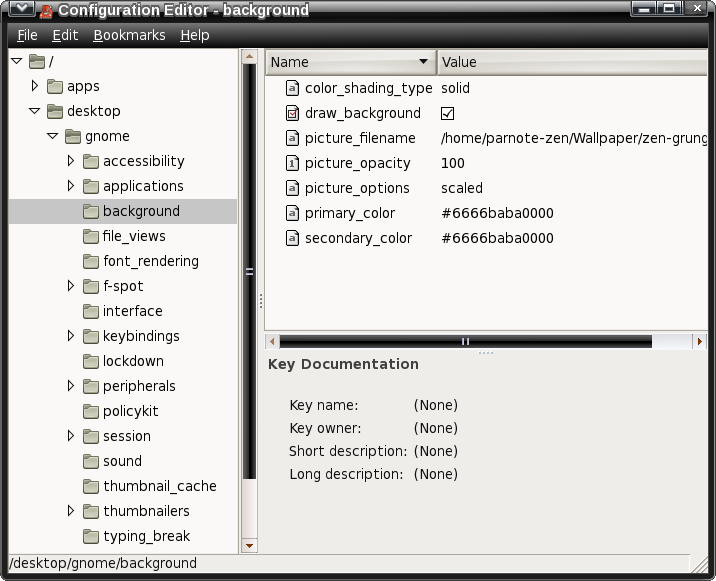This screenshot has height=581, width=716.
Task: Click the desktop folder icon
Action: tap(55, 111)
